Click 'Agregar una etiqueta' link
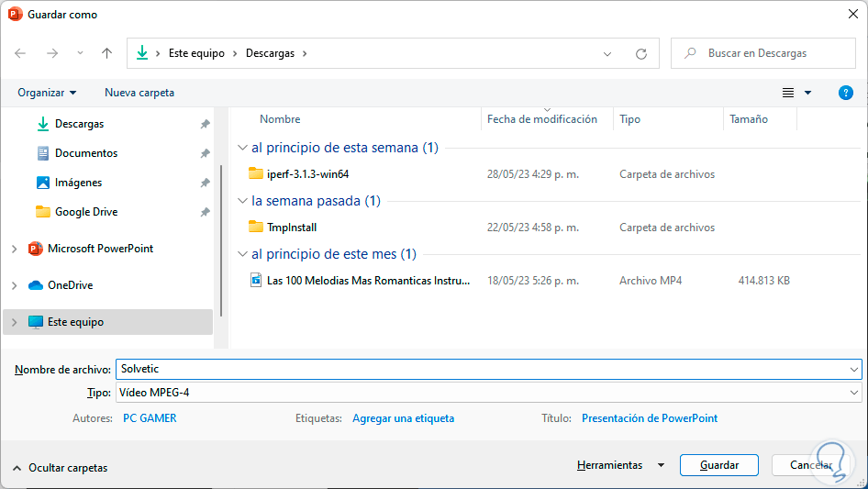This screenshot has height=489, width=868. pos(403,418)
